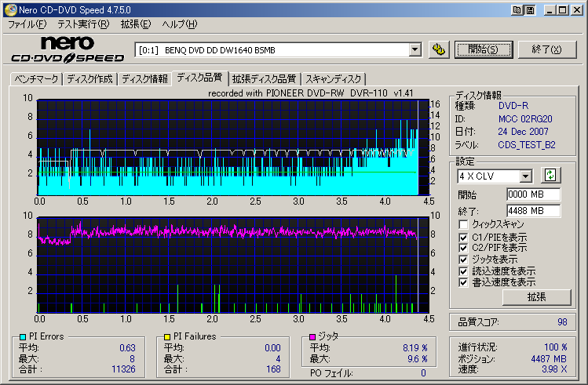Click the speed value 3.98 X

(554, 369)
